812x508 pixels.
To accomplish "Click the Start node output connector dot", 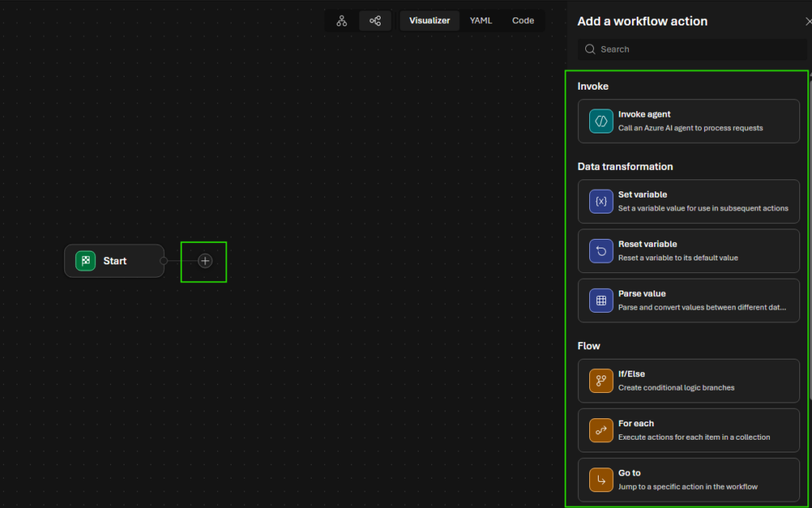I will pyautogui.click(x=163, y=261).
